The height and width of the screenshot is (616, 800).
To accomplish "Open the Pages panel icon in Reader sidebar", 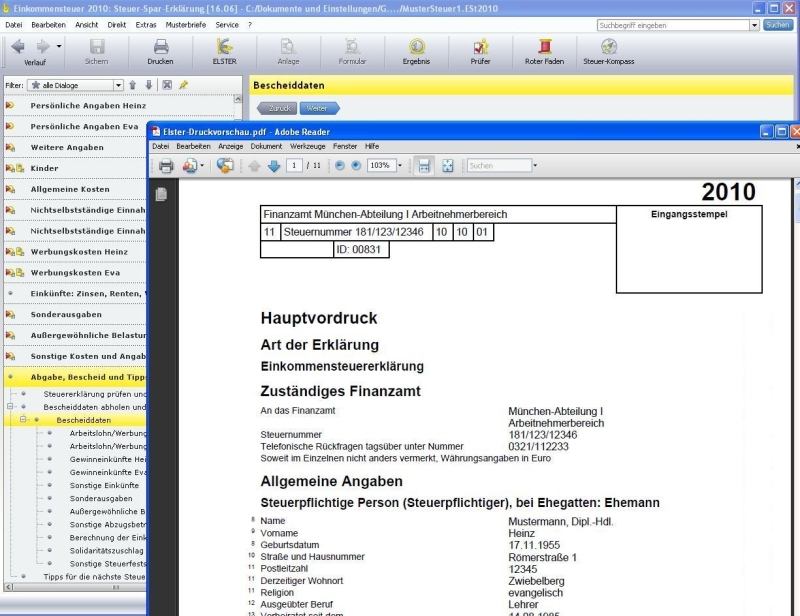I will (161, 194).
